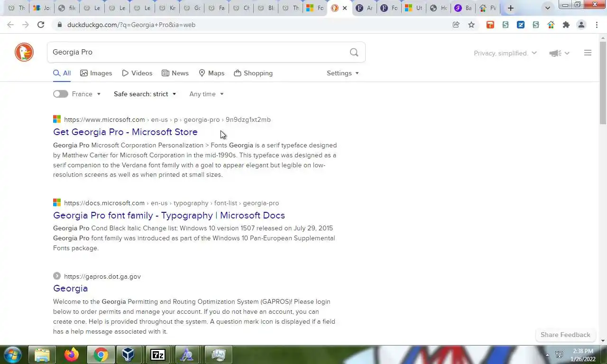The image size is (607, 364).
Task: Open the resource monitor taskbar icon
Action: point(219,355)
